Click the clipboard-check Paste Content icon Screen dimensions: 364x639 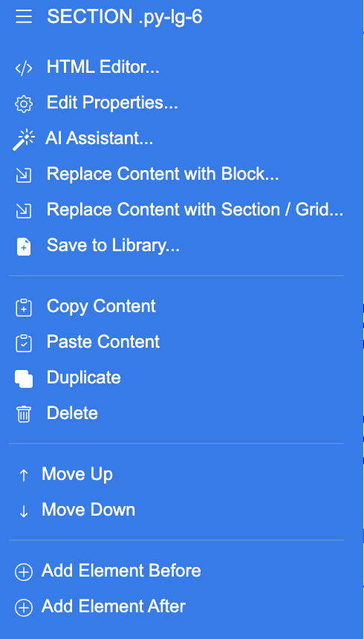(x=24, y=343)
